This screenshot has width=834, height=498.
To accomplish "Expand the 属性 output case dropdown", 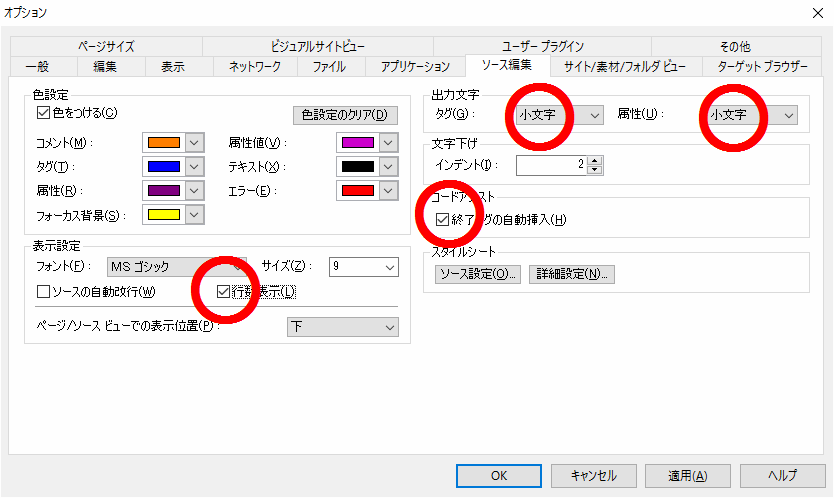I will [x=788, y=115].
